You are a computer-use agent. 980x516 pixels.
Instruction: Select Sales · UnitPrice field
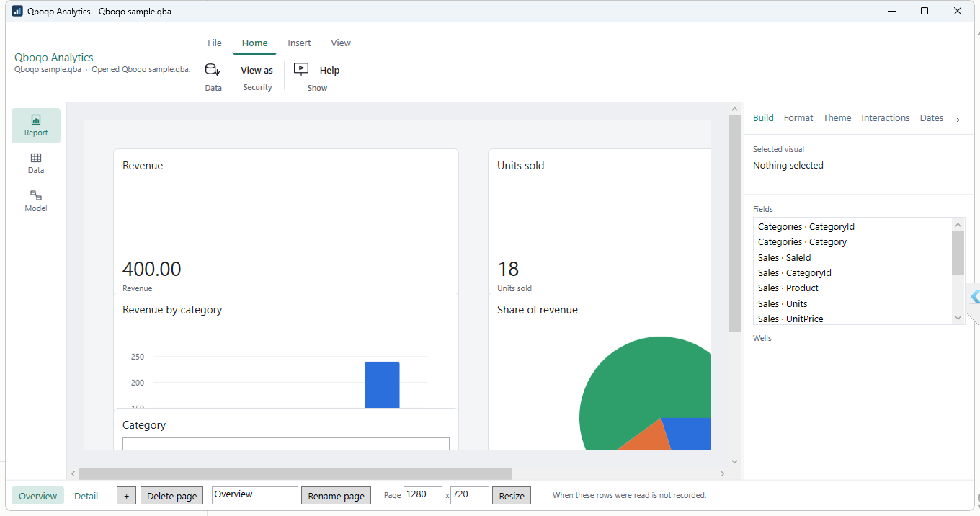coord(852,319)
